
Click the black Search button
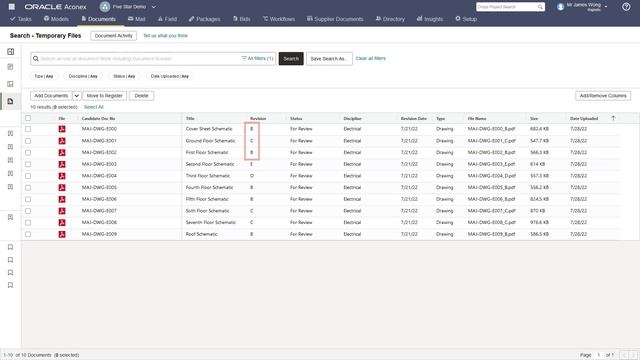pos(291,59)
